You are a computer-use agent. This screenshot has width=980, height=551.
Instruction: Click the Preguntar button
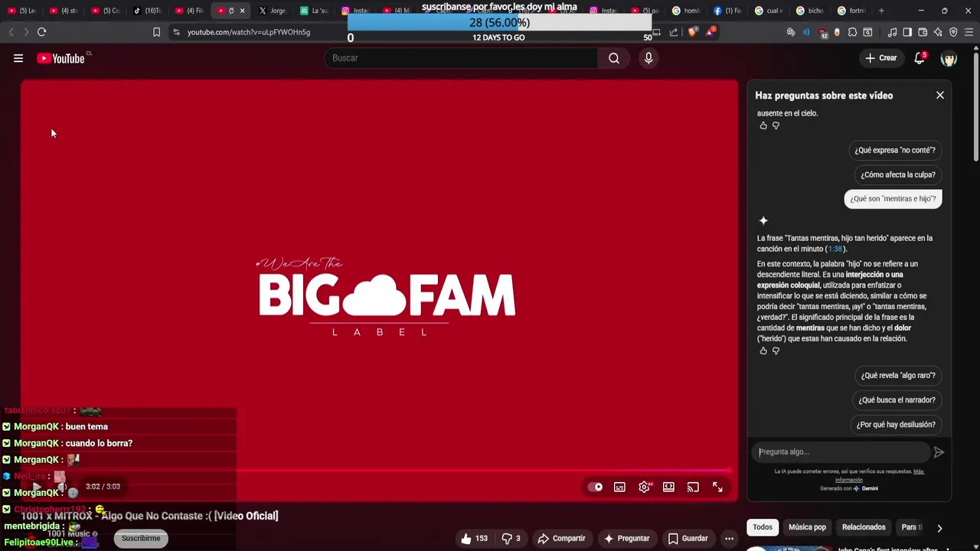coord(626,539)
